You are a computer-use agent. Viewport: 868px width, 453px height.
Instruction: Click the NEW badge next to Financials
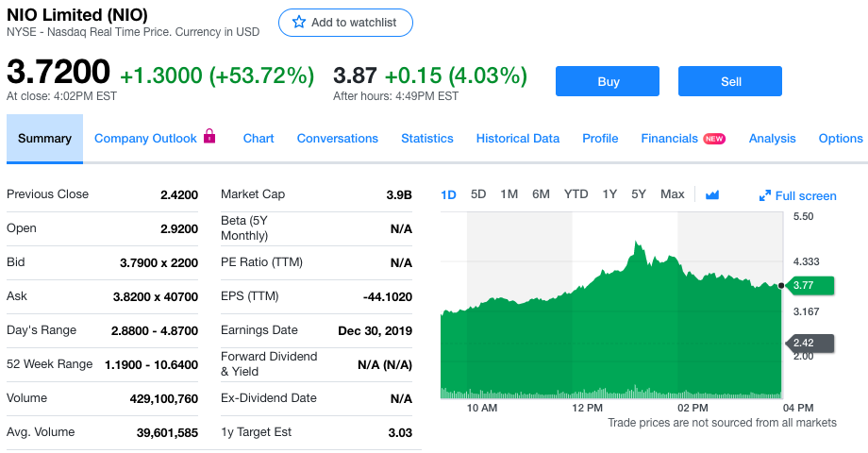pos(714,139)
